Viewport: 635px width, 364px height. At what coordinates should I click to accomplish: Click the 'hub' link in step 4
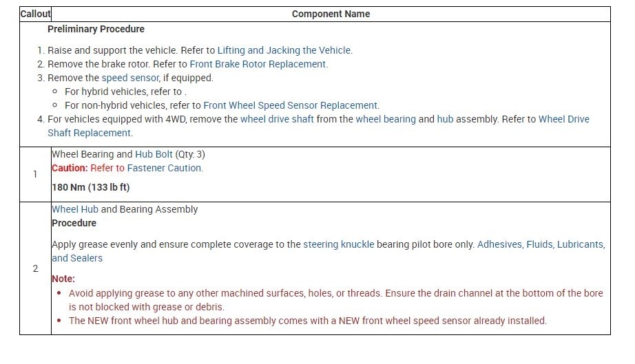[445, 119]
